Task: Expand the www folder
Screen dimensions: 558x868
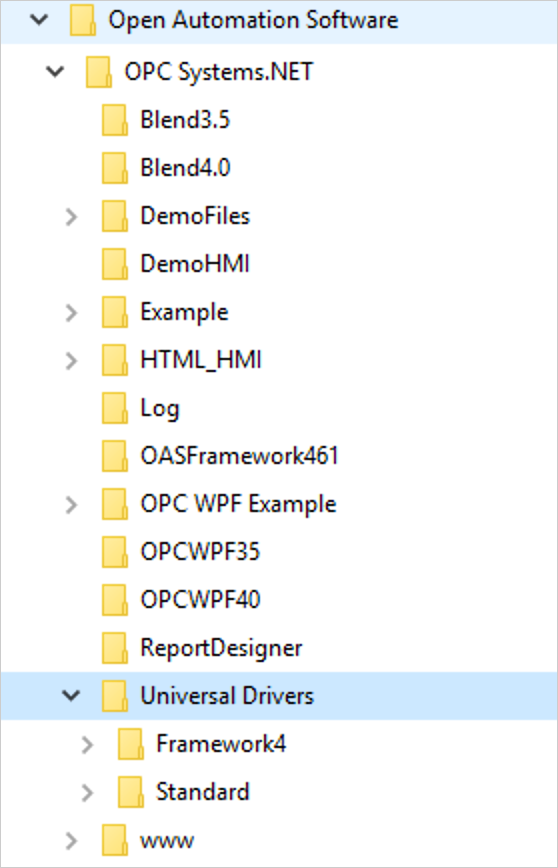Action: pos(71,841)
